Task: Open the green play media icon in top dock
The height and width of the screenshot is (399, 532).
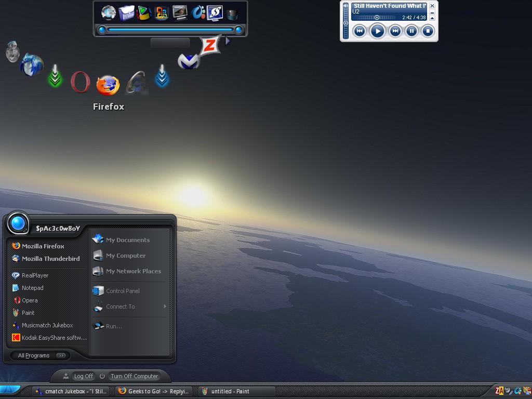Action: pos(143,13)
